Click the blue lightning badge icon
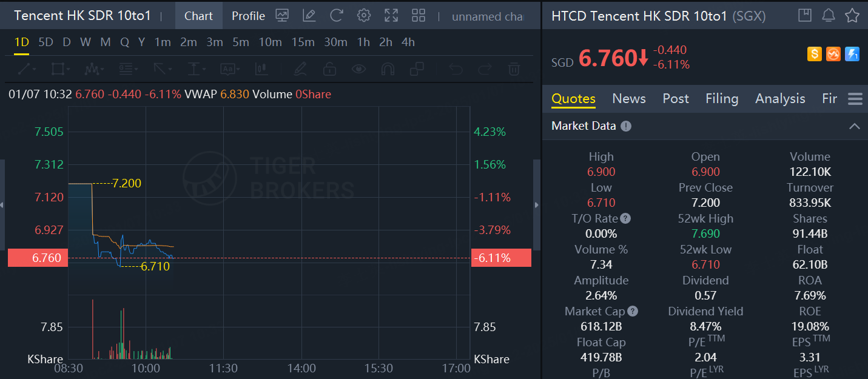 [x=852, y=54]
